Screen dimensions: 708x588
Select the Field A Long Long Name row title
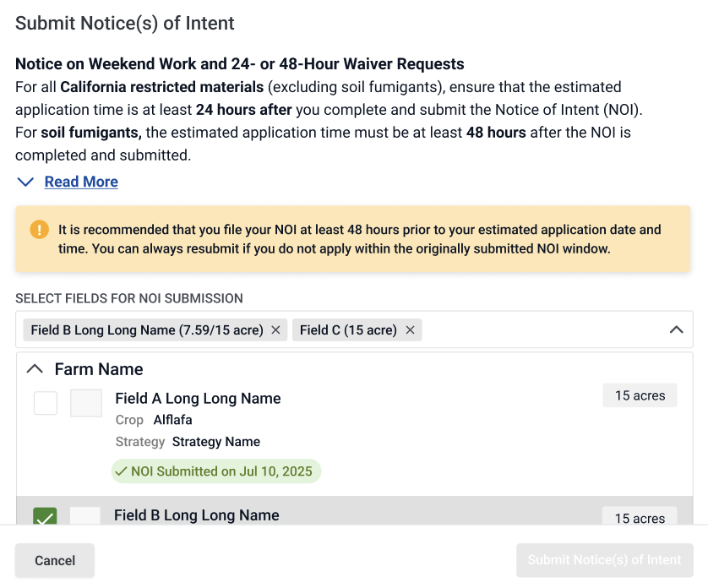click(x=198, y=398)
